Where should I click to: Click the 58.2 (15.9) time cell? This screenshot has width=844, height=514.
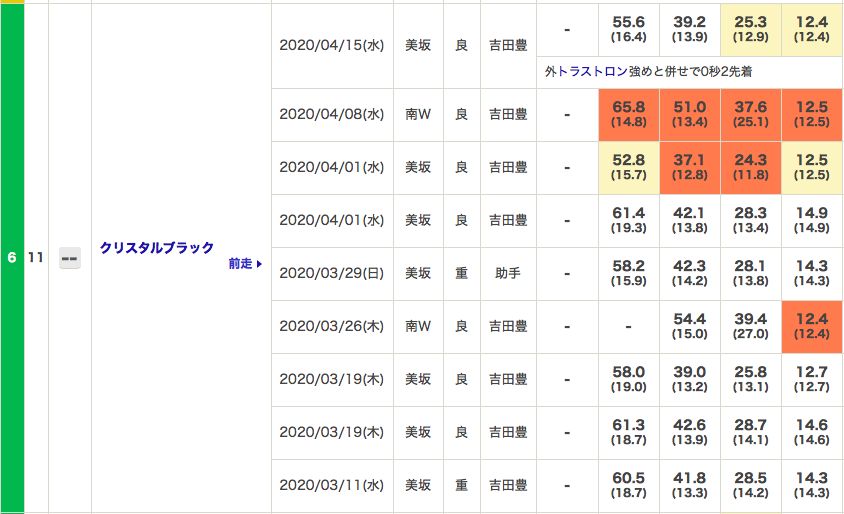(629, 273)
